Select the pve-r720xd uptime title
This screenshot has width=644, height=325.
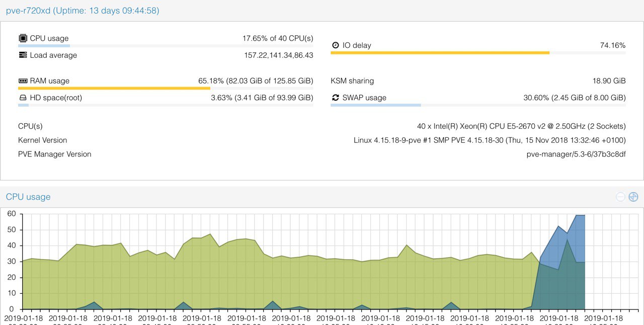coord(83,10)
